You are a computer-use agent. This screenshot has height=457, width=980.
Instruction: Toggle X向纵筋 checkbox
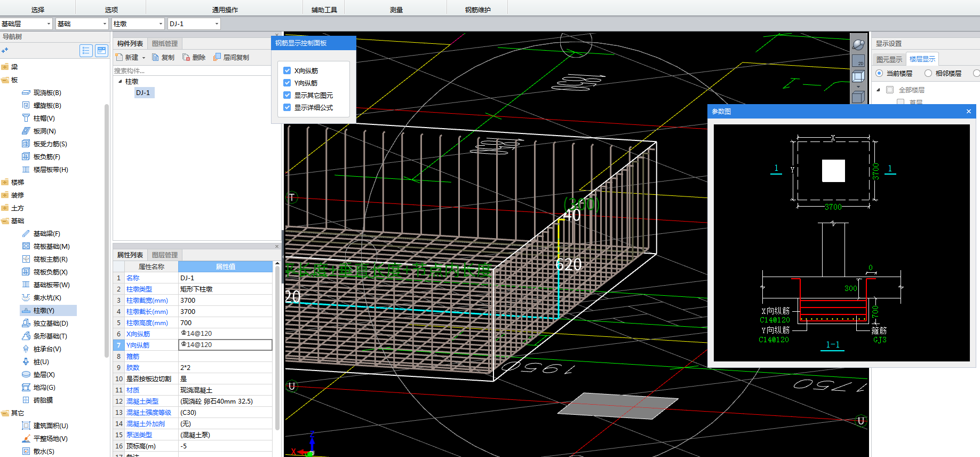point(287,70)
